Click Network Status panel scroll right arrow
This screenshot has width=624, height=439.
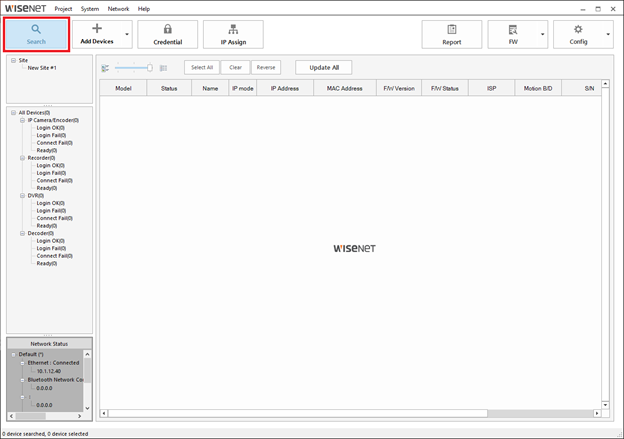[80, 416]
